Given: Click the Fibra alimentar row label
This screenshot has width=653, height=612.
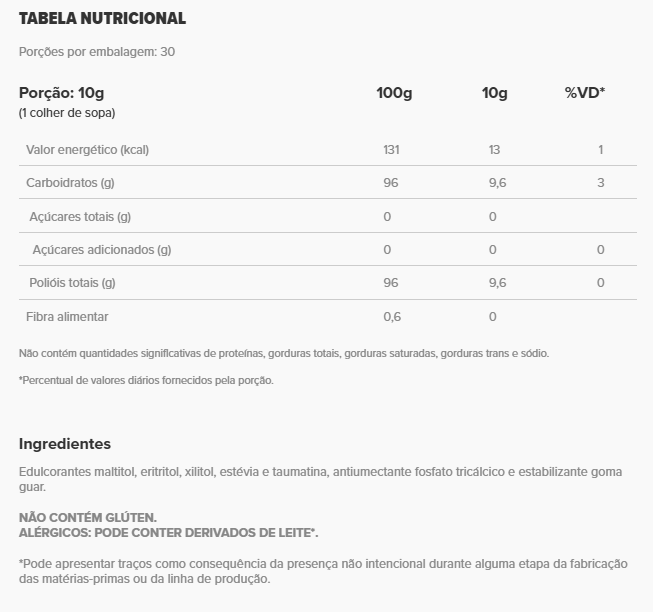Looking at the screenshot, I should 67,317.
